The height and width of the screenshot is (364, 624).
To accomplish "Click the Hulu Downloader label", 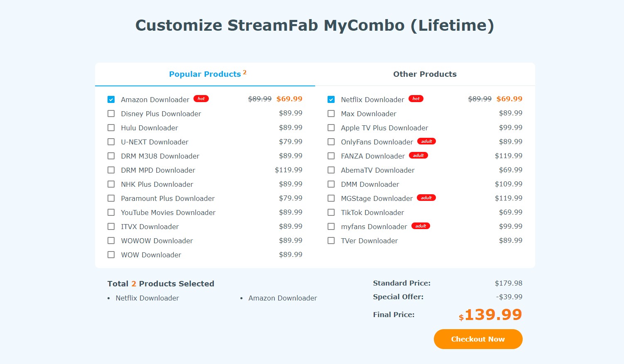I will pos(149,128).
